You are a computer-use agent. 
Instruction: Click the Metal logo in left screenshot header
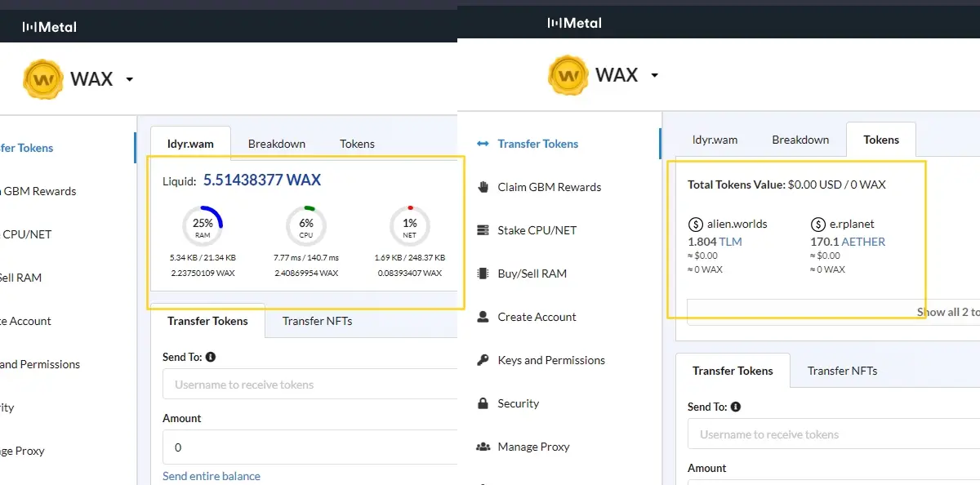[50, 27]
